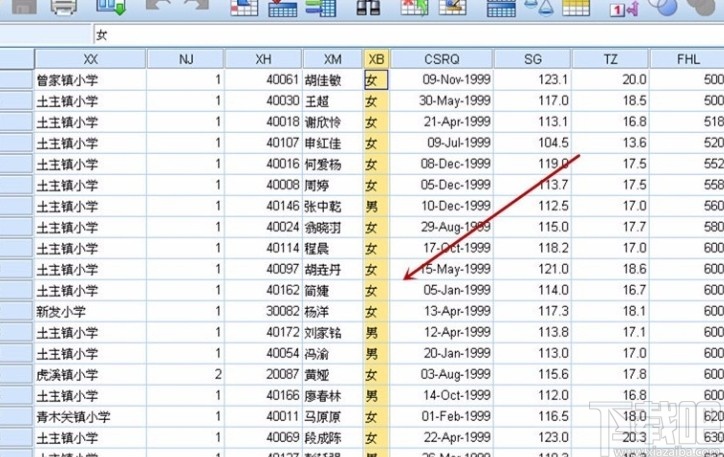The width and height of the screenshot is (724, 457).
Task: Select the name cell 刘家铭
Action: click(x=332, y=332)
